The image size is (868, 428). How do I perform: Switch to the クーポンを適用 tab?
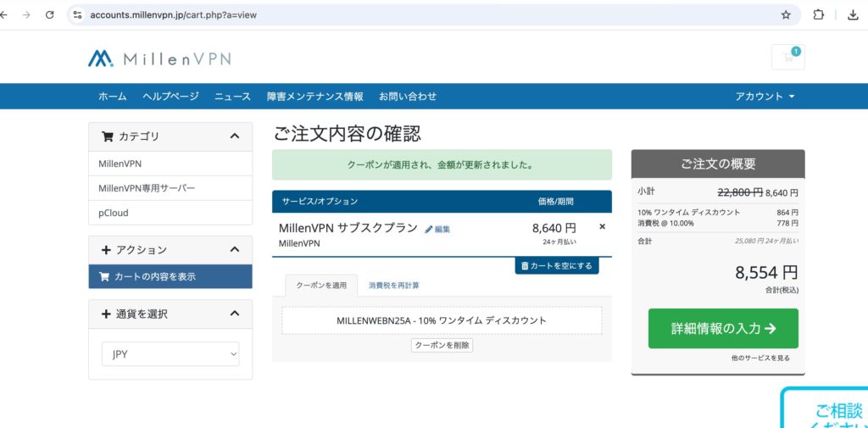click(x=321, y=286)
